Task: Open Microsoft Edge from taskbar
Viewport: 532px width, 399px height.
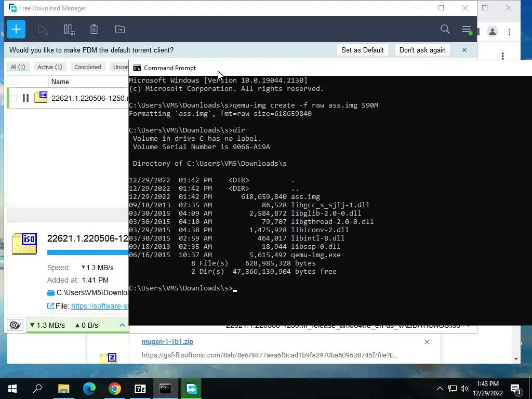Action: point(89,389)
